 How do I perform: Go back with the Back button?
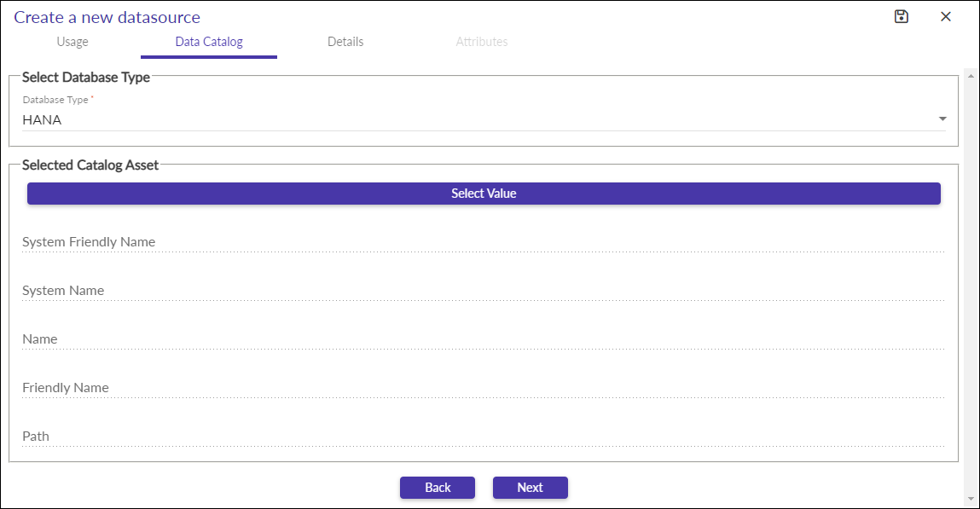click(438, 488)
